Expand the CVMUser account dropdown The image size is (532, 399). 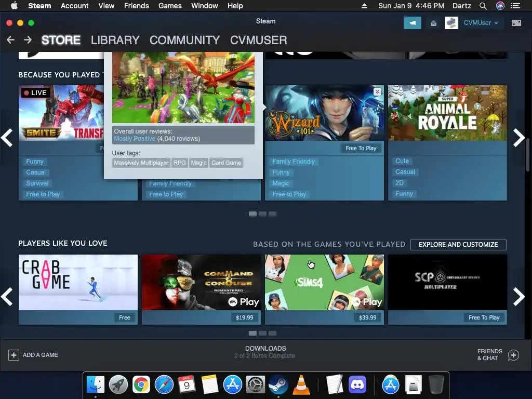481,23
